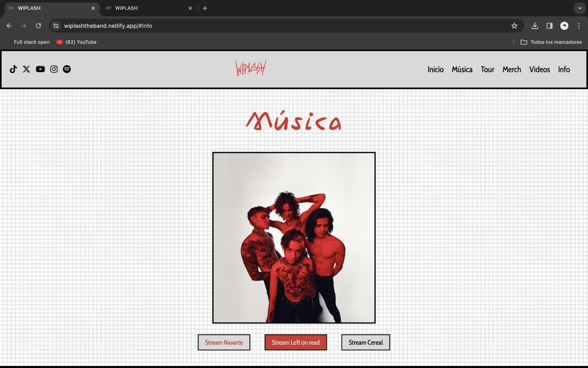The width and height of the screenshot is (588, 368).
Task: Open the Chrome three-dot menu
Action: pos(579,26)
